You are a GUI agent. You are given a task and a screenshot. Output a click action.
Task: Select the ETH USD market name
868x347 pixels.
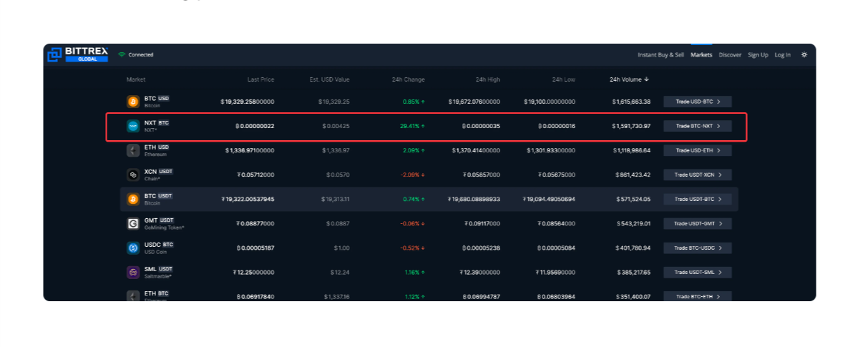(x=157, y=147)
